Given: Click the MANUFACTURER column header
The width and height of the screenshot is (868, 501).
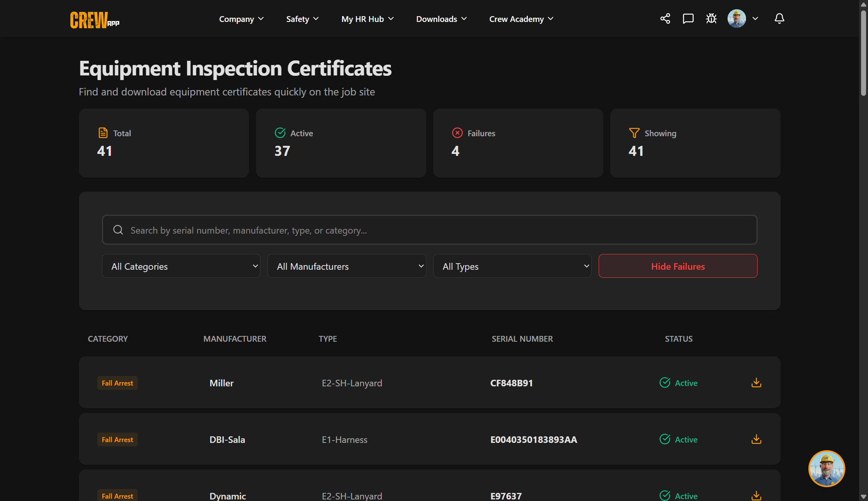Looking at the screenshot, I should coord(235,339).
